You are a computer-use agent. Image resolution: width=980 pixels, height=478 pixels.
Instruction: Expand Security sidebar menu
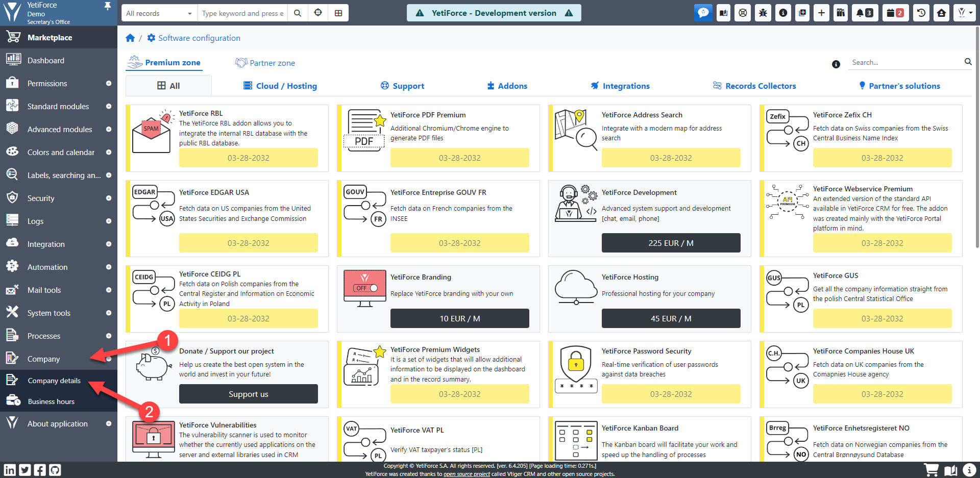point(59,198)
